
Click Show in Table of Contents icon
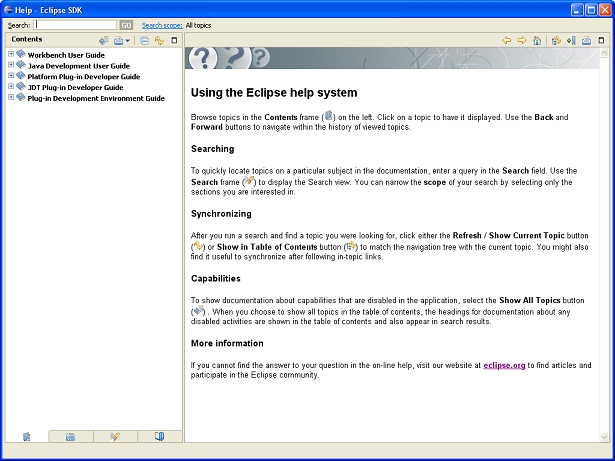pos(556,40)
